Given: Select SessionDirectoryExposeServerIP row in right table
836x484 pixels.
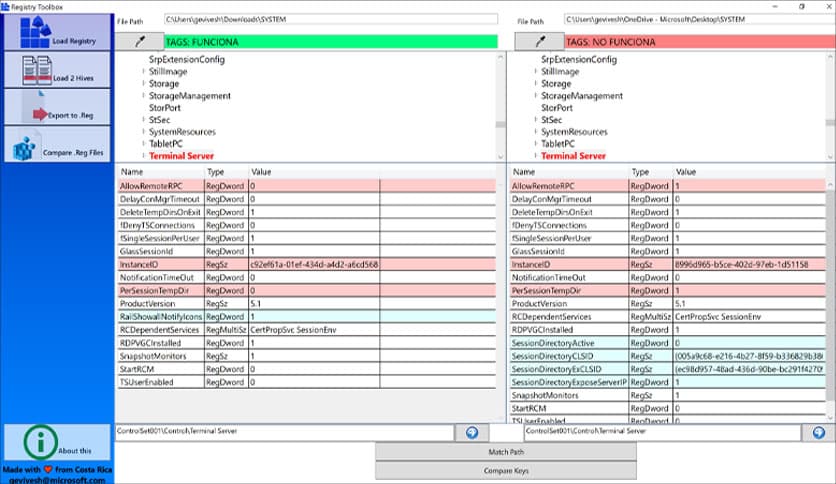Looking at the screenshot, I should click(668, 382).
